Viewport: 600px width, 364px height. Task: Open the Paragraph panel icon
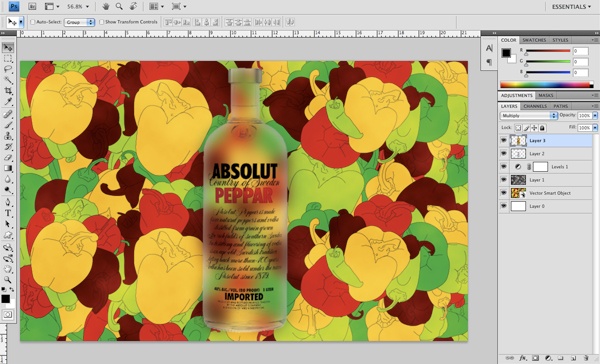(489, 61)
